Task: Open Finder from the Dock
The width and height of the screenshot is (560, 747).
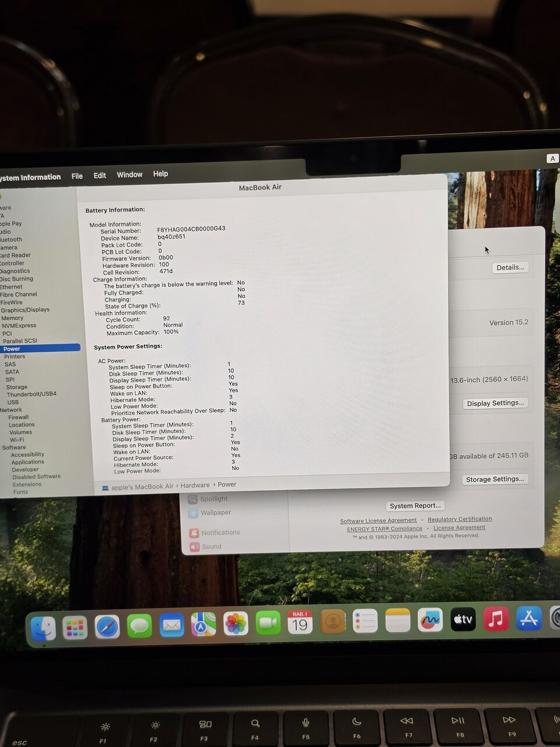Action: (43, 629)
